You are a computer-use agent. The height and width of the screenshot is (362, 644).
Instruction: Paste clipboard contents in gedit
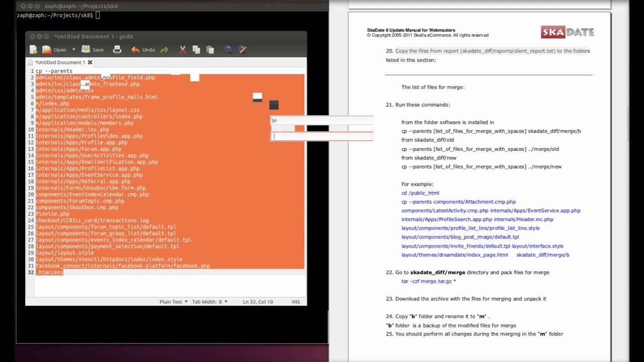pyautogui.click(x=210, y=49)
